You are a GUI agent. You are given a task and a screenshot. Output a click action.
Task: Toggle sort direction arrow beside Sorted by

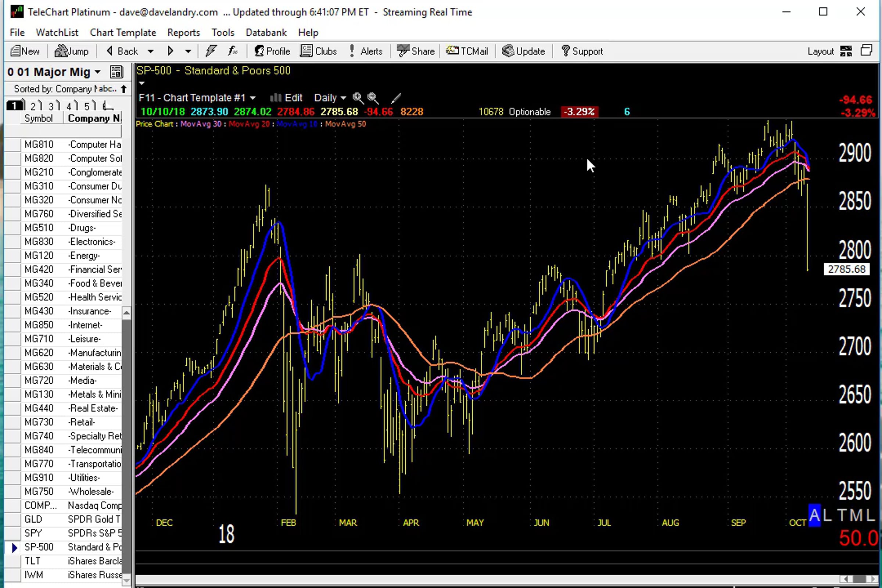[124, 89]
